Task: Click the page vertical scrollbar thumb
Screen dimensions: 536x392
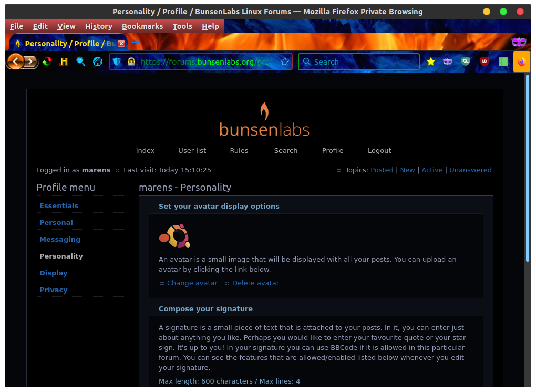Action: 528,168
